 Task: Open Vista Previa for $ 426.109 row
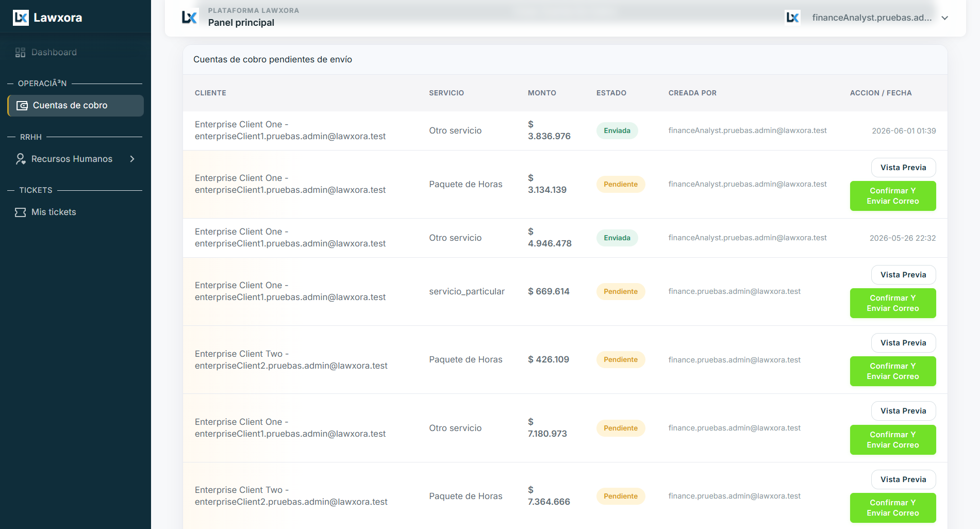point(903,343)
